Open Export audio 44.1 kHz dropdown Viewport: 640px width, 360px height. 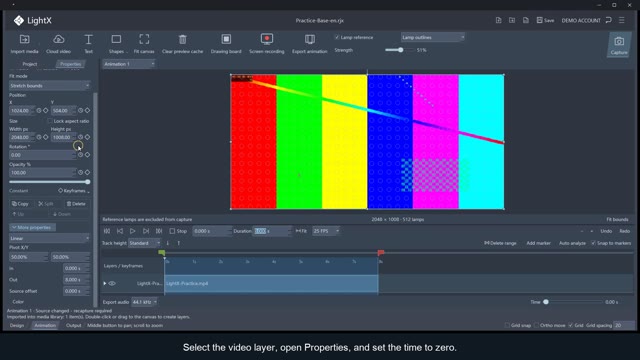(144, 302)
